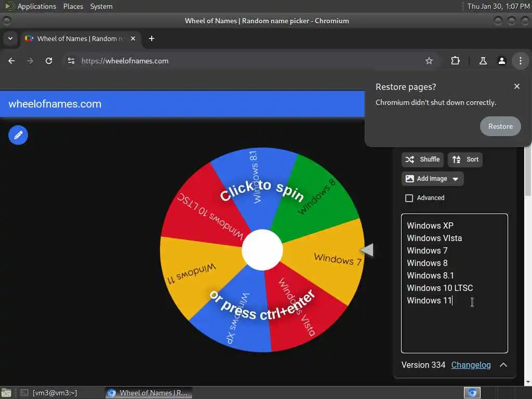Click the text 'Windows XP' in list
Image resolution: width=532 pixels, height=399 pixels.
point(430,225)
